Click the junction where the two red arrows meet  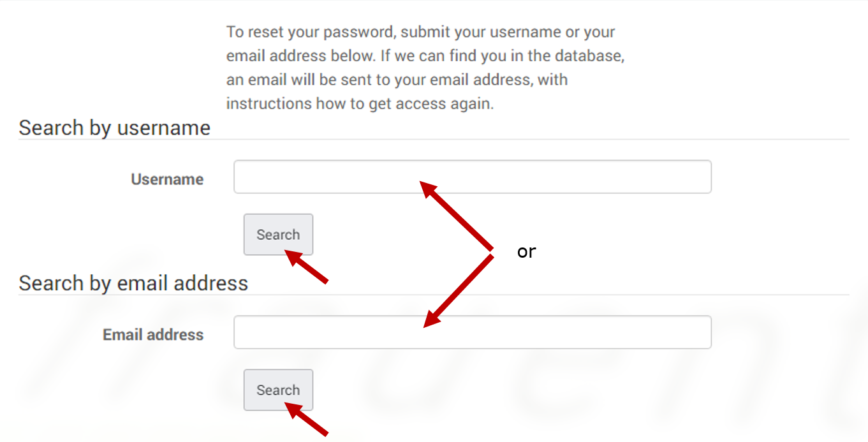coord(492,251)
